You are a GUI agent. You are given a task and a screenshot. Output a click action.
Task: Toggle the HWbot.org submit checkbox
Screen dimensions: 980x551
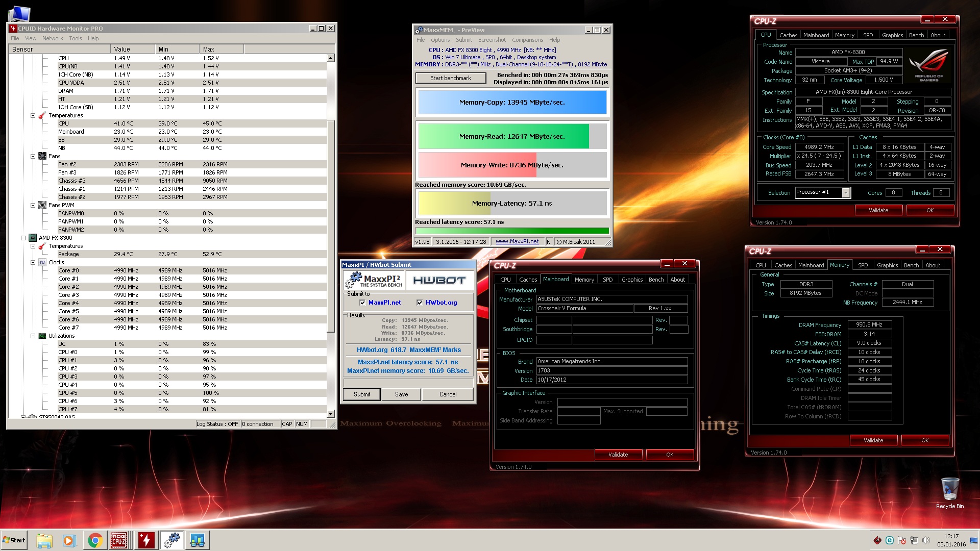click(x=420, y=303)
